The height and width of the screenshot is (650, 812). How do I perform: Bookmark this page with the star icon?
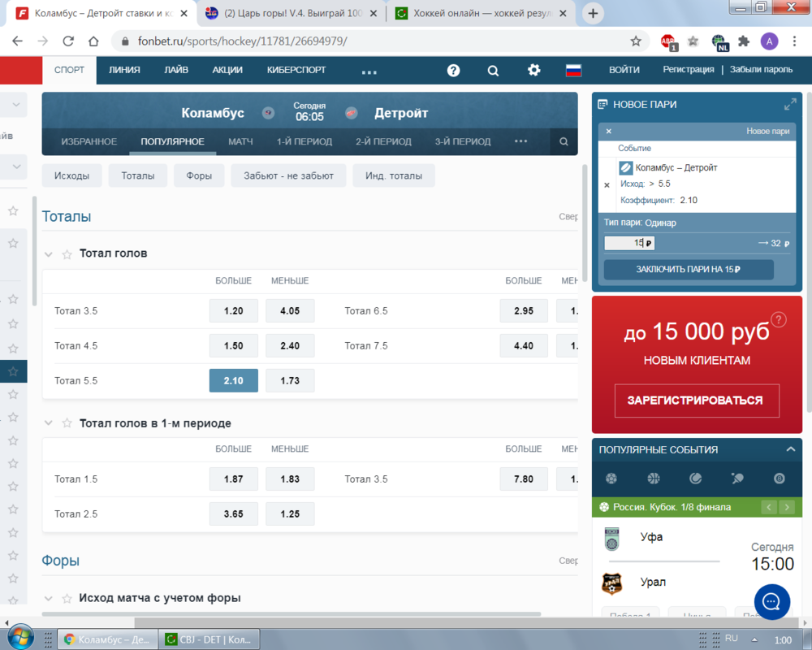tap(636, 41)
